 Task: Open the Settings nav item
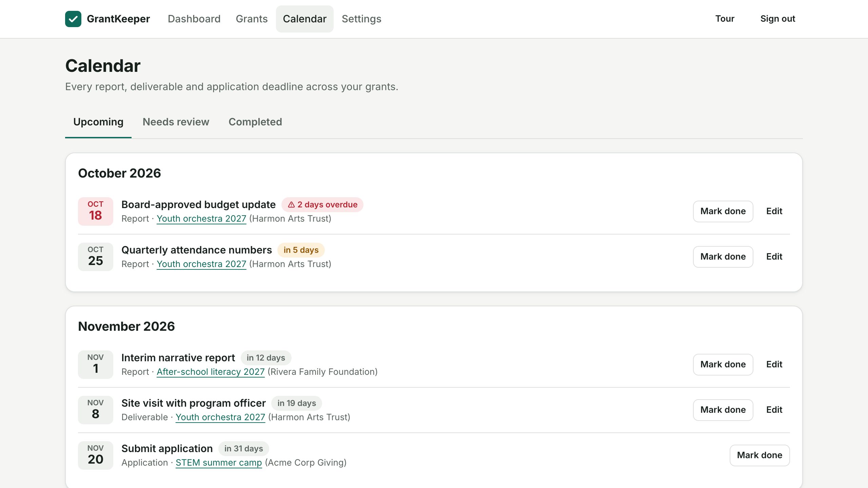[x=361, y=19]
